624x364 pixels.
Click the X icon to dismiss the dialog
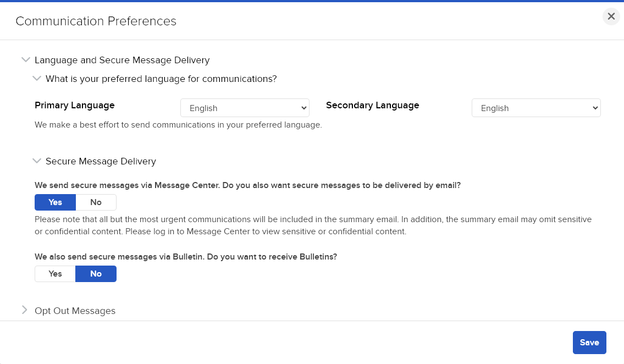(611, 16)
